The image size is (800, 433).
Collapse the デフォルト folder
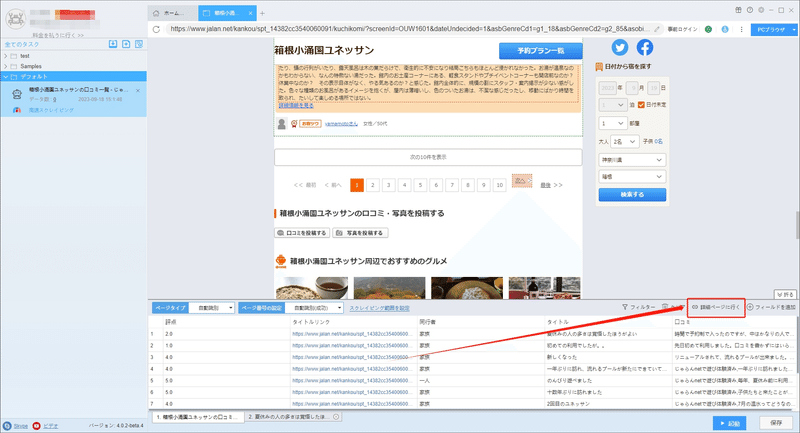[6, 77]
